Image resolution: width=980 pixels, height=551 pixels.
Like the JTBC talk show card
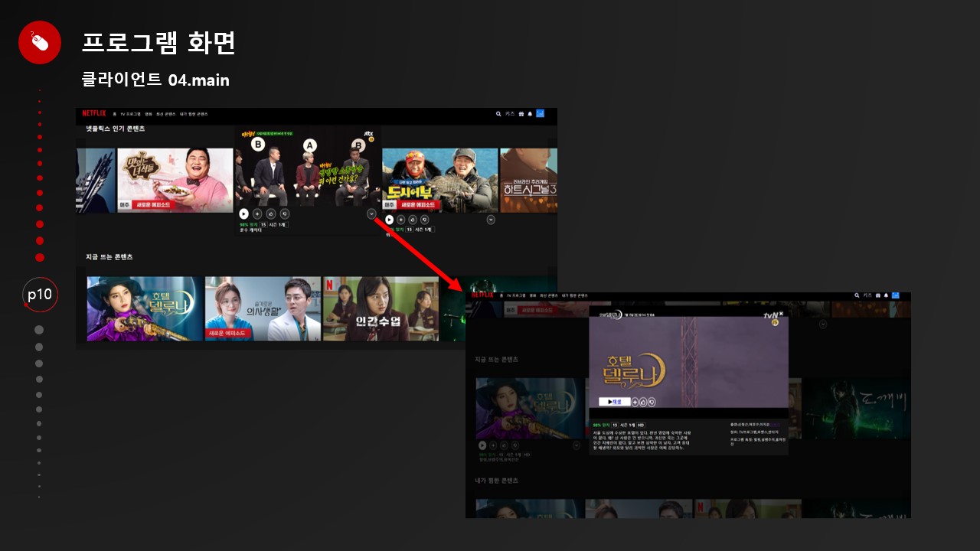click(x=271, y=214)
